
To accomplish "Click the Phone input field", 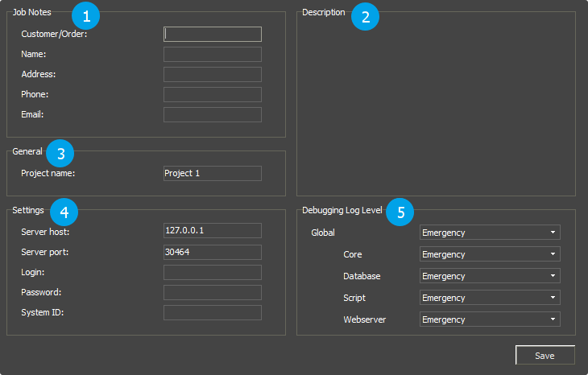I will [x=213, y=94].
